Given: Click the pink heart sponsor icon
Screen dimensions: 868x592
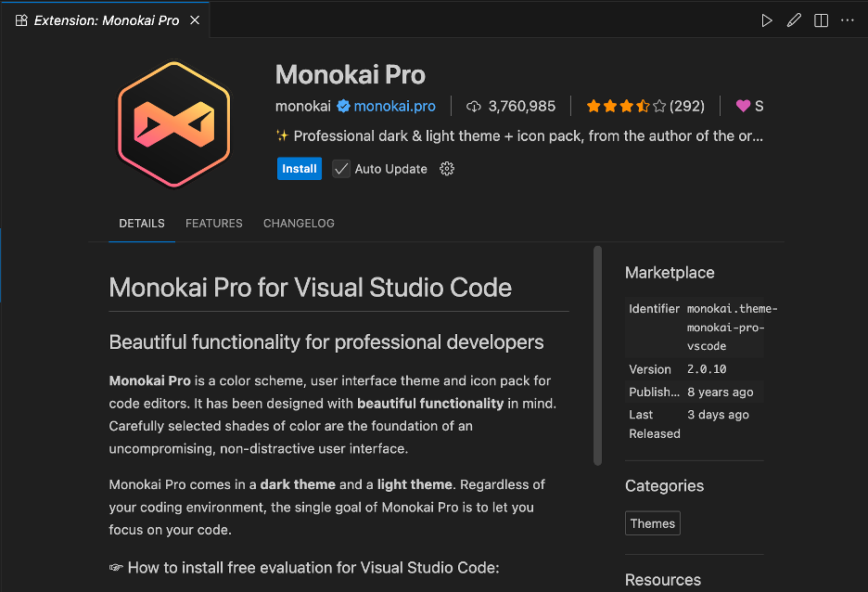Looking at the screenshot, I should pyautogui.click(x=743, y=106).
